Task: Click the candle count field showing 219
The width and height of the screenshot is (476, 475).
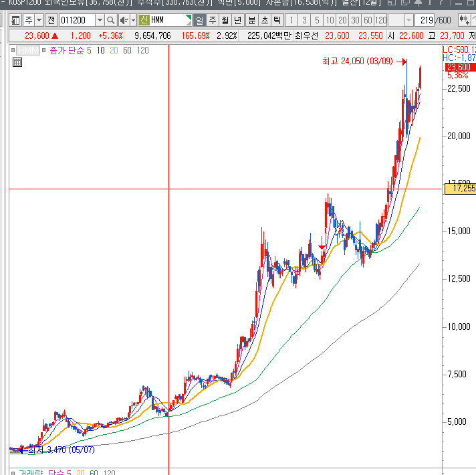Action: click(424, 20)
